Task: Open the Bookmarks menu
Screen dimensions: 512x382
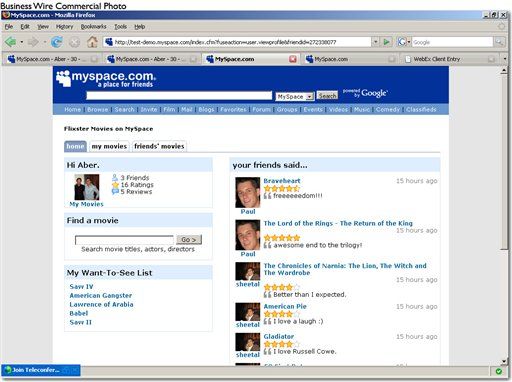Action: pyautogui.click(x=93, y=27)
